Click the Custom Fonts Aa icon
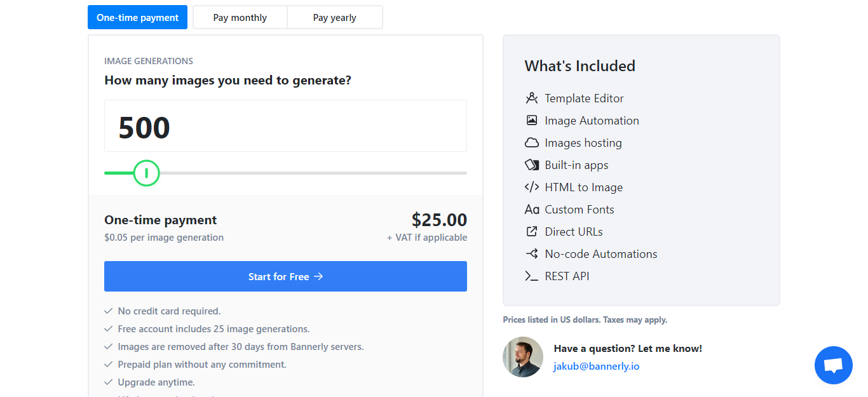The height and width of the screenshot is (397, 868). [532, 210]
